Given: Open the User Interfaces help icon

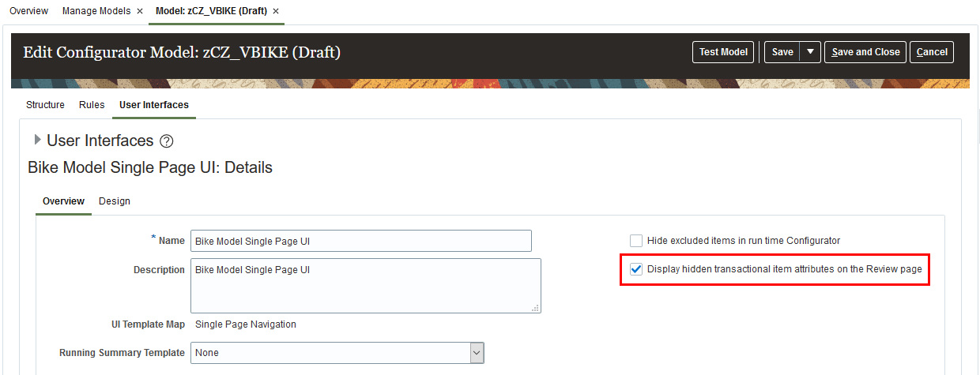Looking at the screenshot, I should tap(166, 141).
